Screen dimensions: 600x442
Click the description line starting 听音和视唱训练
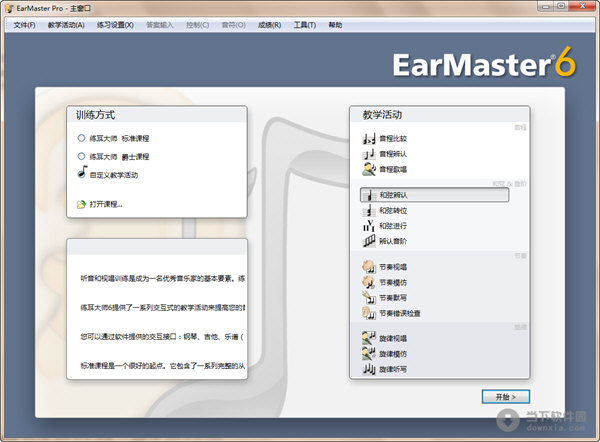tap(163, 278)
